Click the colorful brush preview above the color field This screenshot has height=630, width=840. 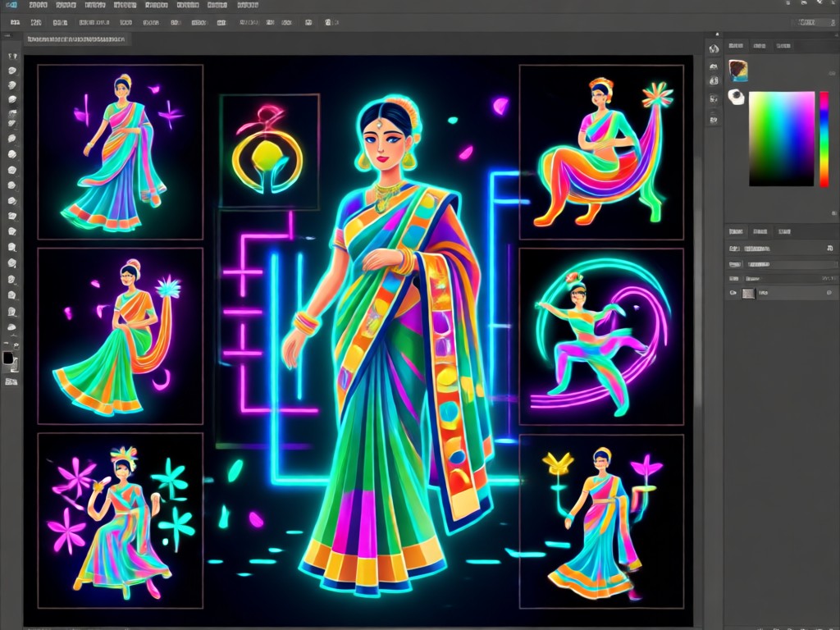pos(738,70)
